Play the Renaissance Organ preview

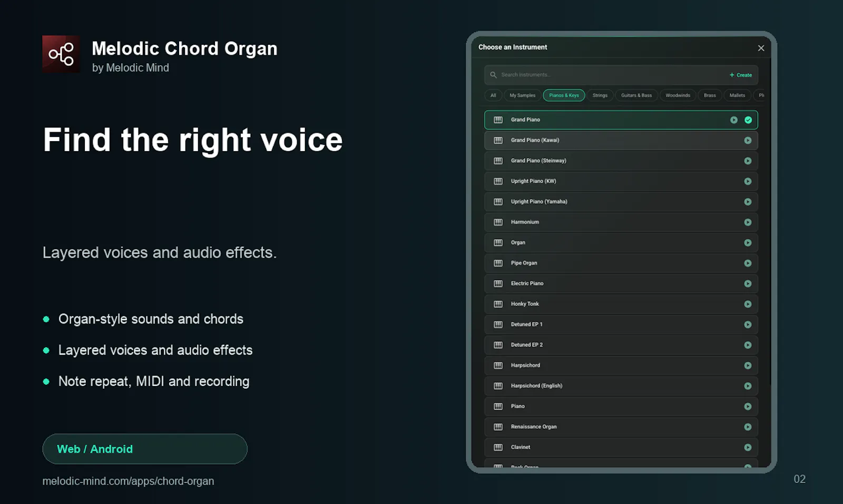tap(748, 427)
